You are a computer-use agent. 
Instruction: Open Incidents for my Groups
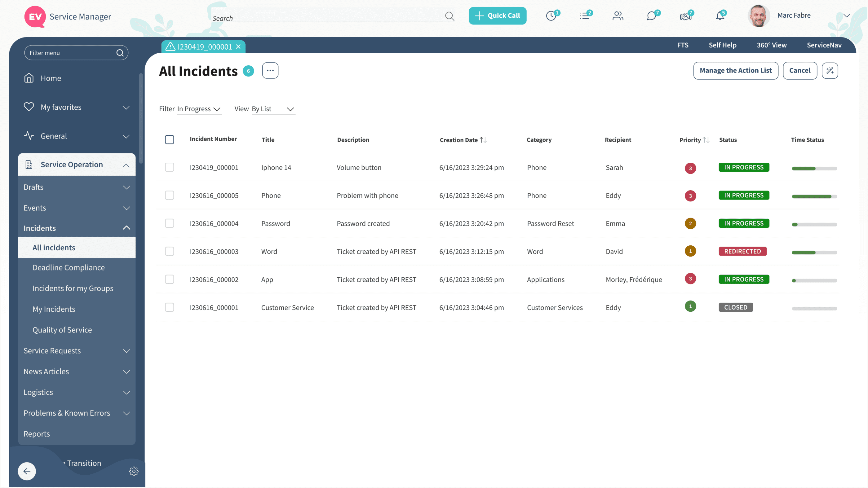pos(73,288)
